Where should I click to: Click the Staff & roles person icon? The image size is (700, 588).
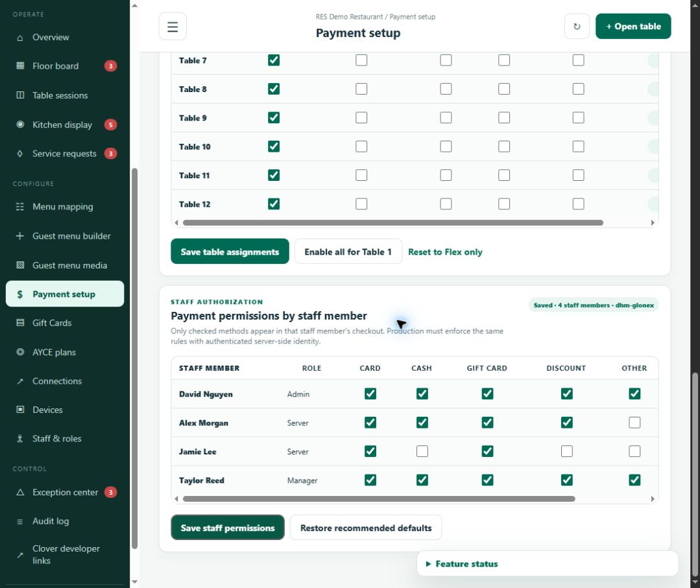[x=20, y=438]
